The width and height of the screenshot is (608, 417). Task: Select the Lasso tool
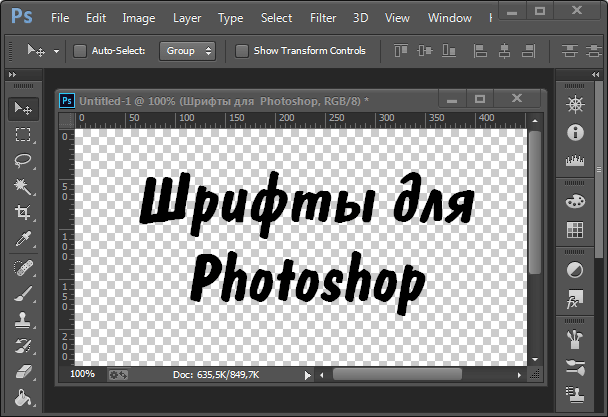click(23, 160)
